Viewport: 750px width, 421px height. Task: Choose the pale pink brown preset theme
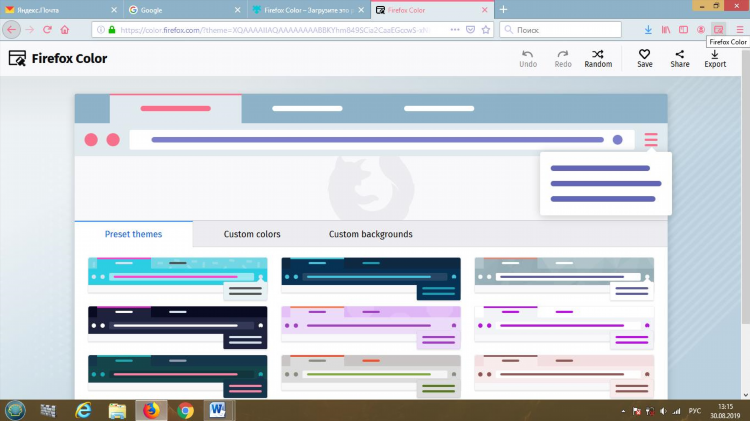564,376
